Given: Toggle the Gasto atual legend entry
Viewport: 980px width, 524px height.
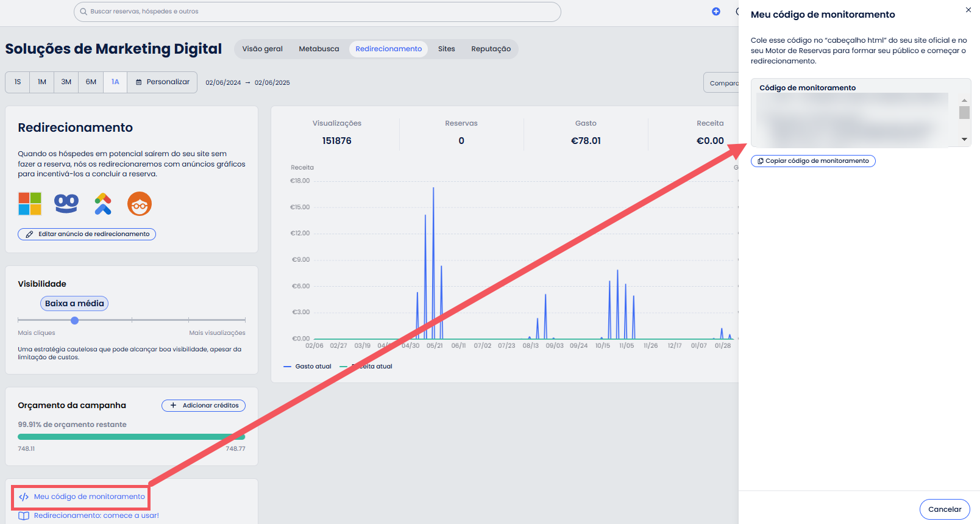Looking at the screenshot, I should click(308, 367).
